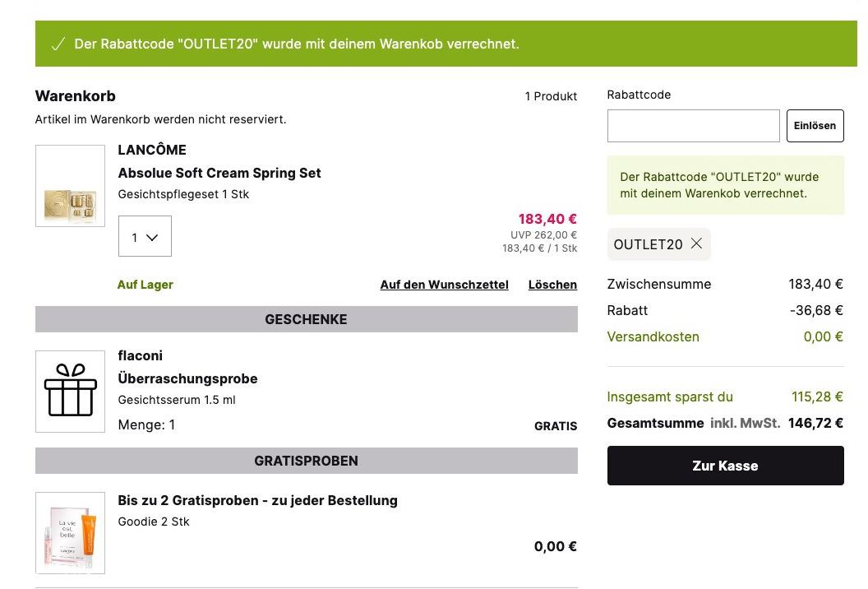This screenshot has height=589, width=868.
Task: Click into the Rabattcode input field
Action: coord(693,126)
